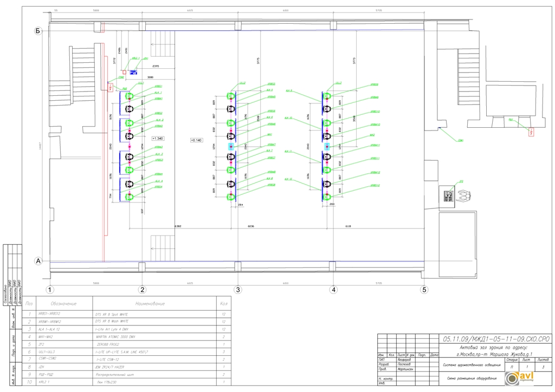The image size is (555, 392).
Task: Click the name 'Мартинсен' in the title block
Action: click(405, 369)
